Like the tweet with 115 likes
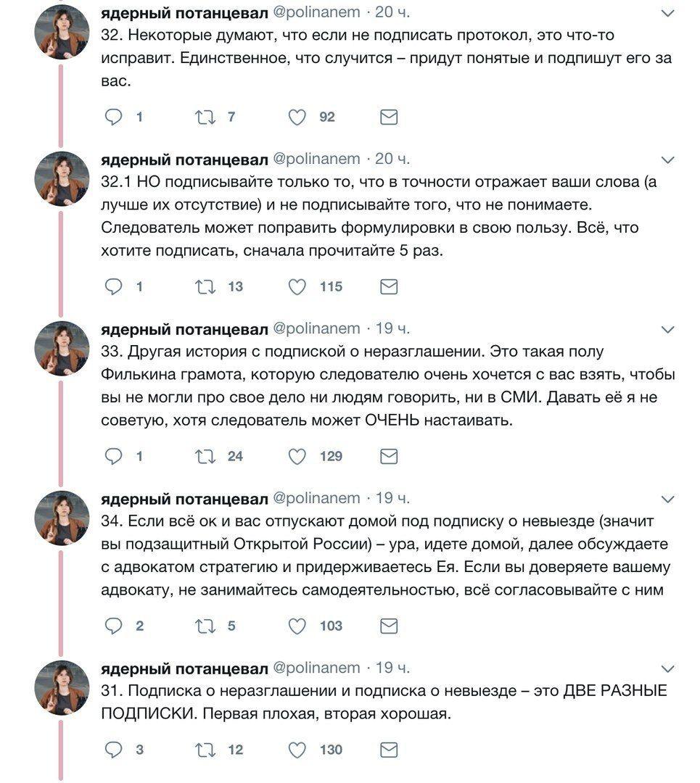This screenshot has width=700, height=783. pos(297,286)
